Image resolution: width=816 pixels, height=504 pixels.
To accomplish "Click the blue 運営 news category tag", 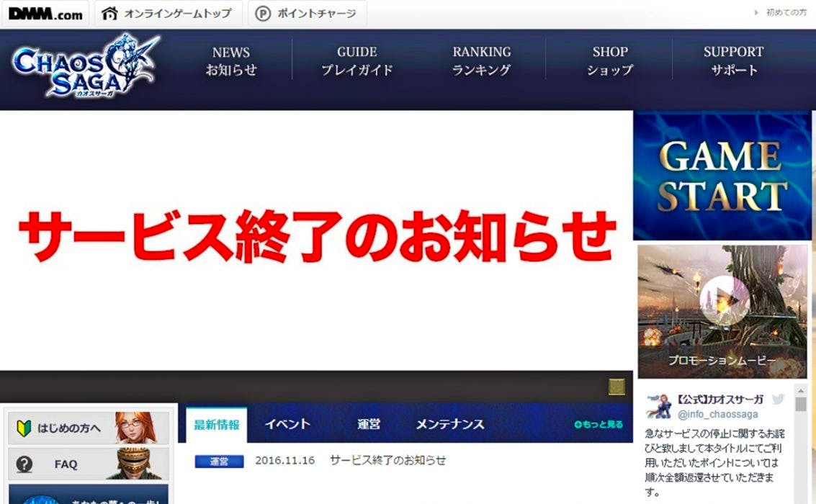I will point(219,462).
